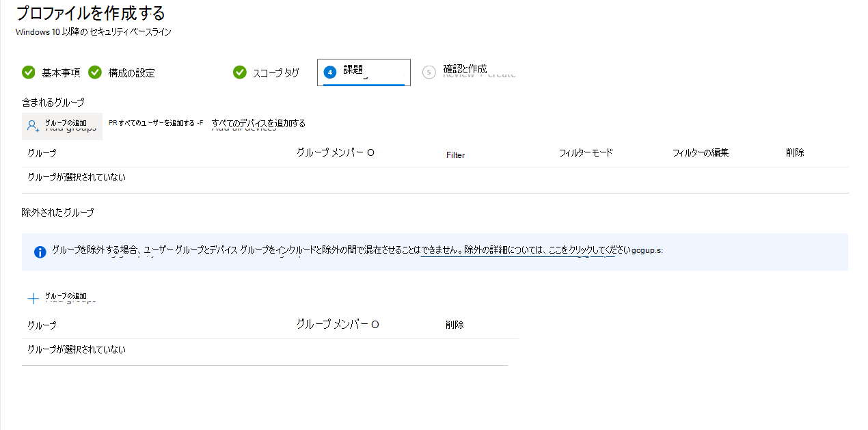Go to the スコープ タグ step
The height and width of the screenshot is (430, 868).
(276, 72)
